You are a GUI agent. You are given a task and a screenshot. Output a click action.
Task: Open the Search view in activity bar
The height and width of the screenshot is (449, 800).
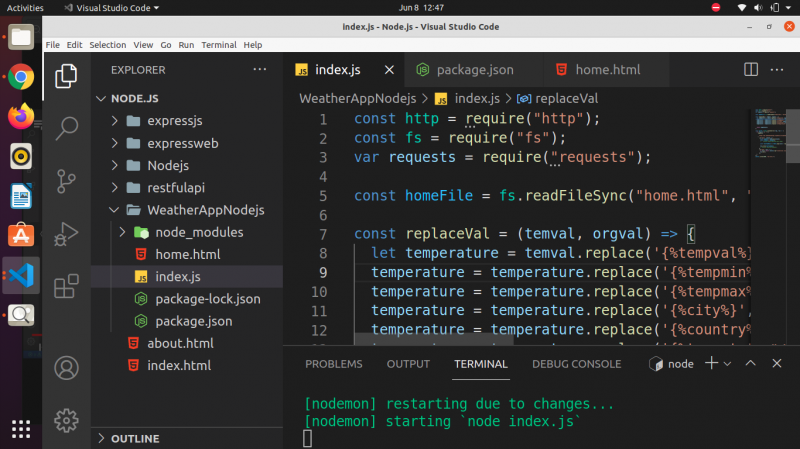point(66,128)
